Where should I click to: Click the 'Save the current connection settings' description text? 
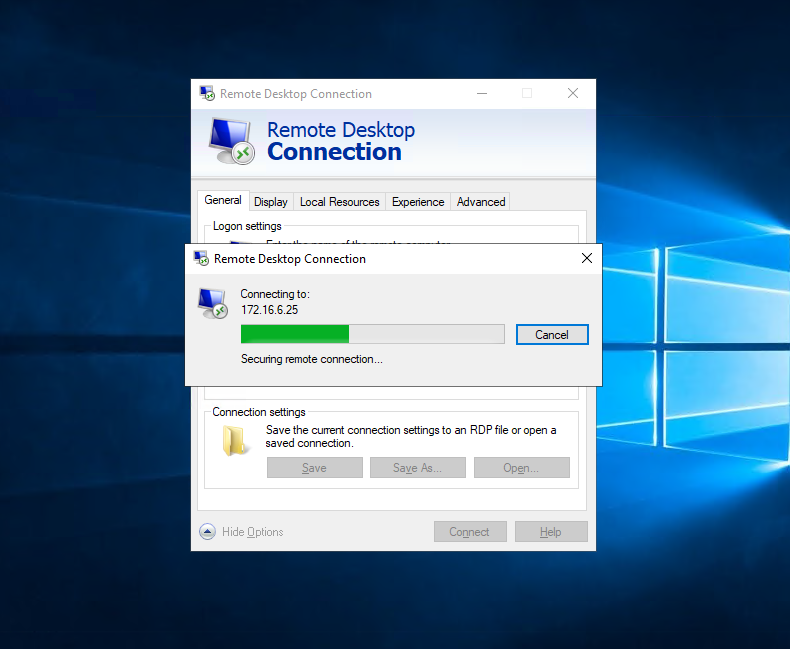click(x=411, y=437)
